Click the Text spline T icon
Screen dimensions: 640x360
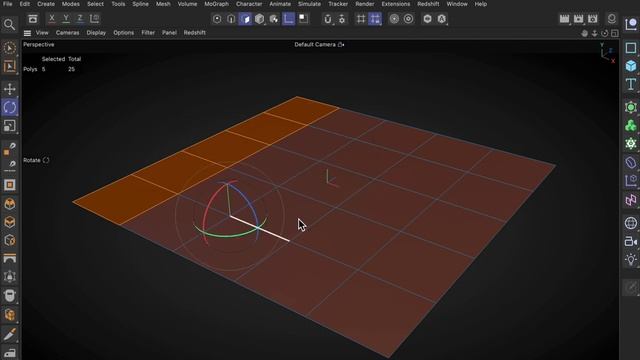(x=631, y=84)
